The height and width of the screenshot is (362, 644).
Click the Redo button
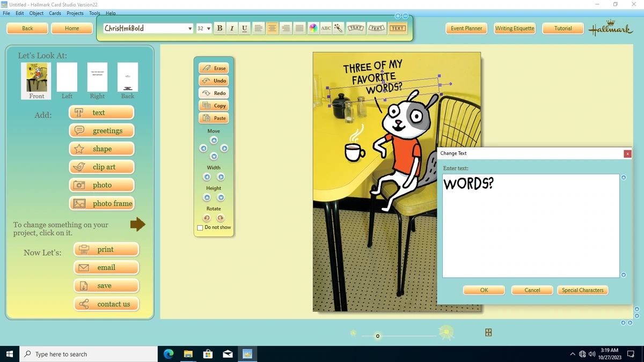pos(214,93)
